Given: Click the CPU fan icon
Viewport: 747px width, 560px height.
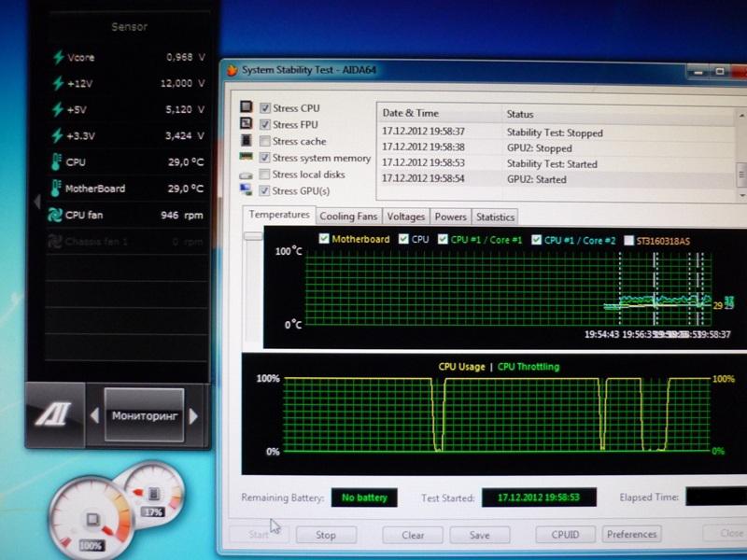Looking at the screenshot, I should point(55,215).
